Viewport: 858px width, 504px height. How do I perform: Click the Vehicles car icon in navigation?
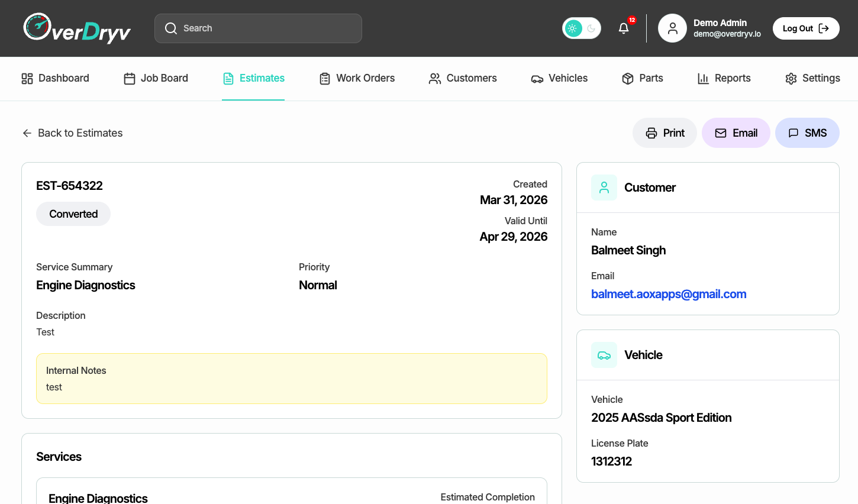point(537,79)
